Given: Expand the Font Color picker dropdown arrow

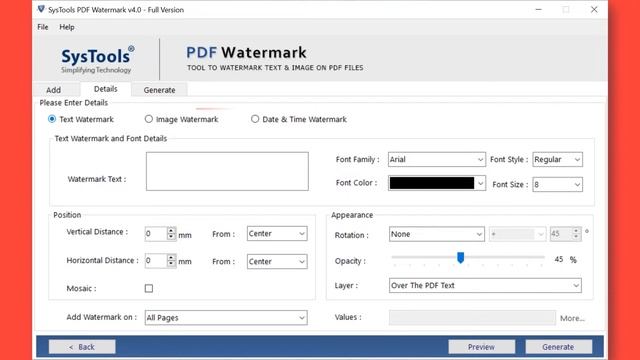Looking at the screenshot, I should point(480,183).
